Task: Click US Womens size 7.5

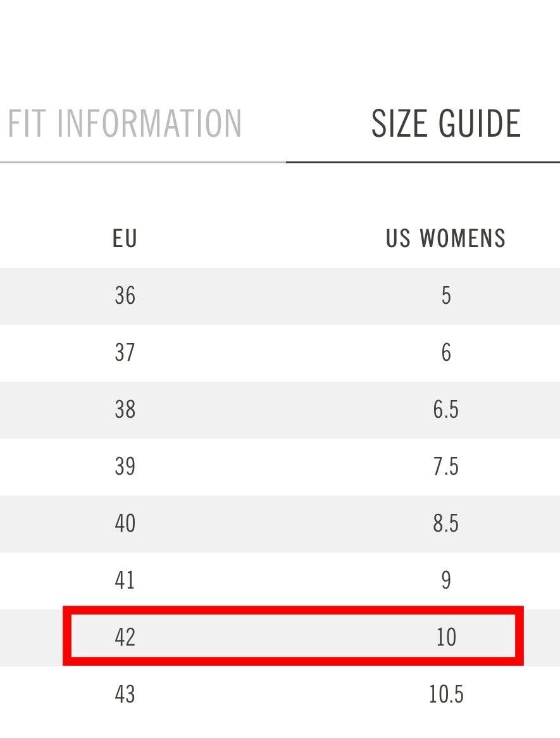Action: tap(446, 466)
